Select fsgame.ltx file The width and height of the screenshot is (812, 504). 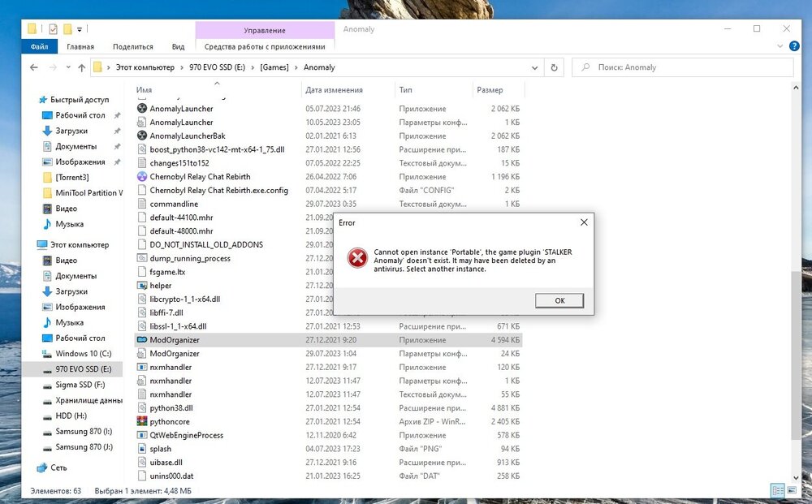pos(167,272)
